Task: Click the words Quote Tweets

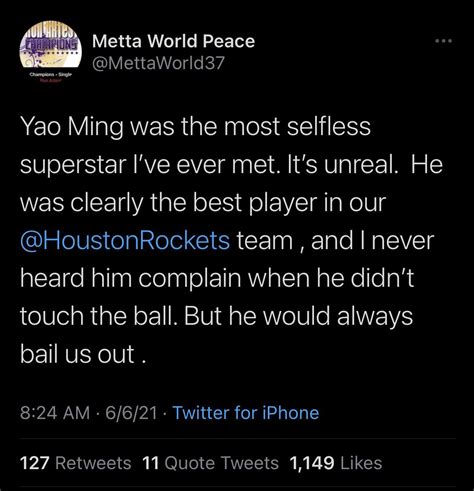Action: (x=222, y=463)
